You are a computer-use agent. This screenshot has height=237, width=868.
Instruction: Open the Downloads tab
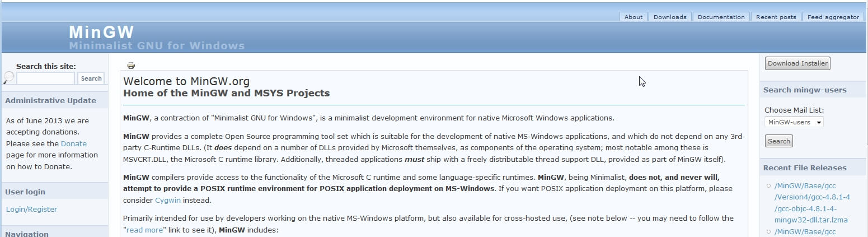tap(670, 17)
